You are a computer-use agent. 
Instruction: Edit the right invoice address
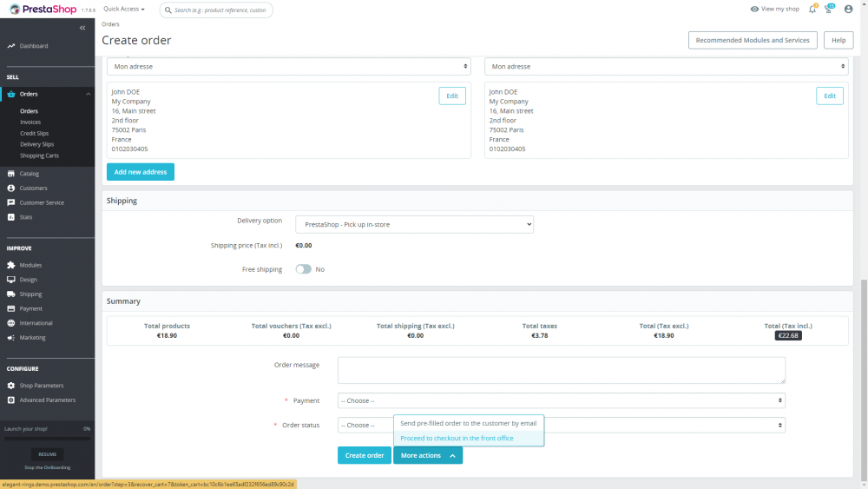[x=830, y=96]
